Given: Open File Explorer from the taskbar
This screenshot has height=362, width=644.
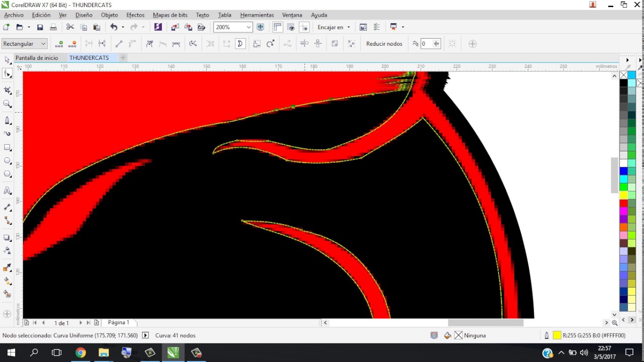Looking at the screenshot, I should (x=103, y=352).
